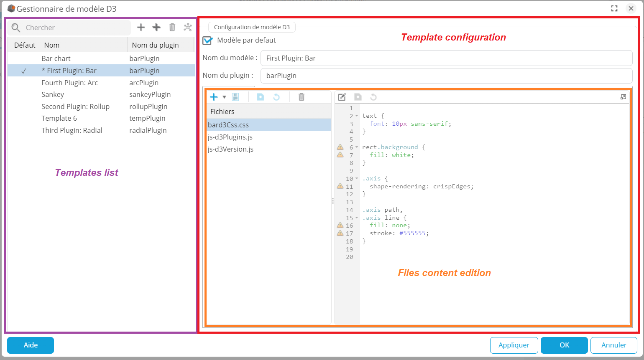Click the Nom du modèle input field
644x360 pixels.
446,58
